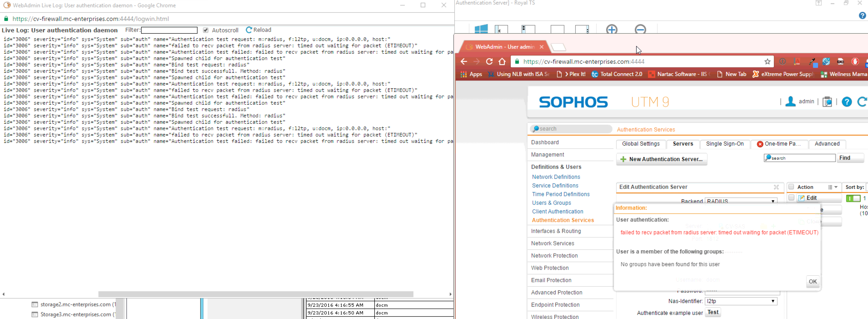The width and height of the screenshot is (868, 319).
Task: Click OK in Information dialog
Action: click(x=812, y=281)
